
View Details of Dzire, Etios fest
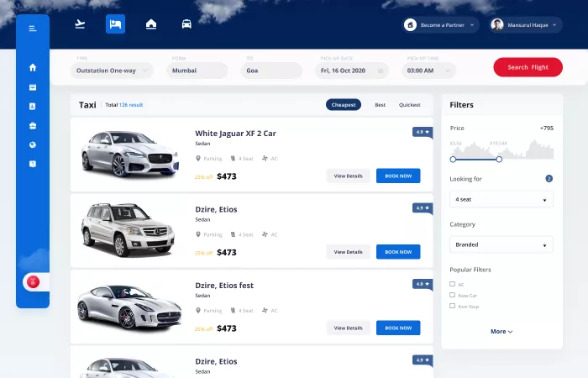click(x=349, y=328)
